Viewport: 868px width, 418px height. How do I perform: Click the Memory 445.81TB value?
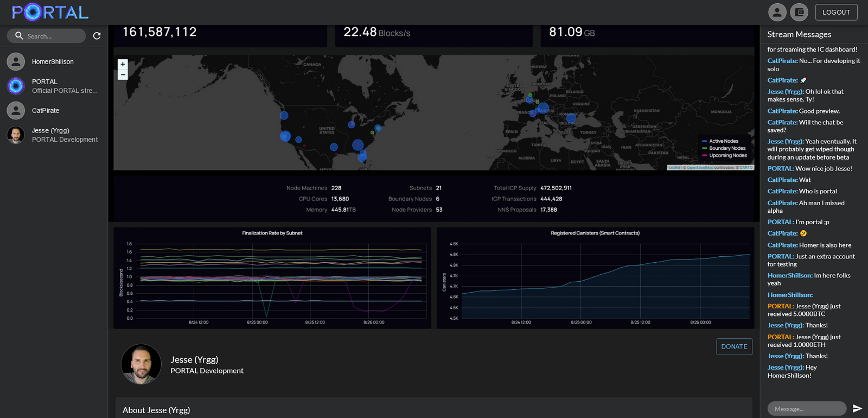[343, 210]
